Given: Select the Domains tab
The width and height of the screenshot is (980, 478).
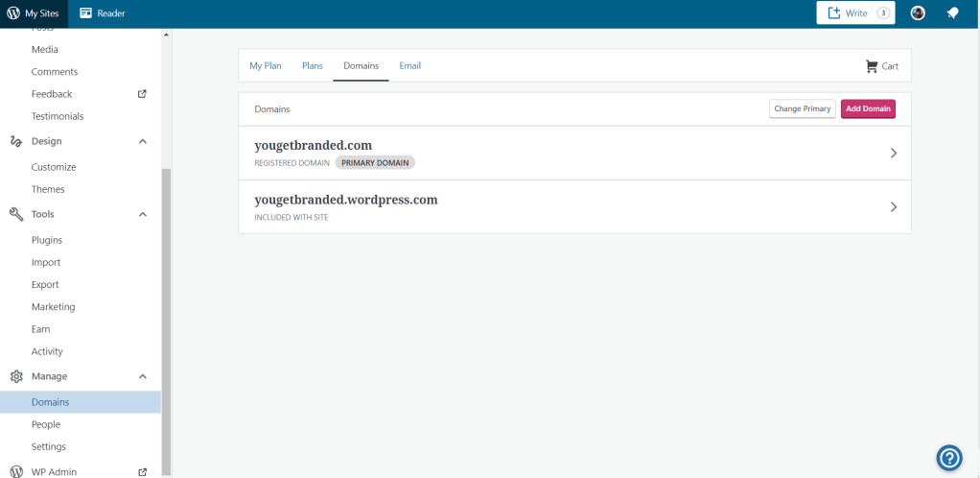Looking at the screenshot, I should pos(362,65).
